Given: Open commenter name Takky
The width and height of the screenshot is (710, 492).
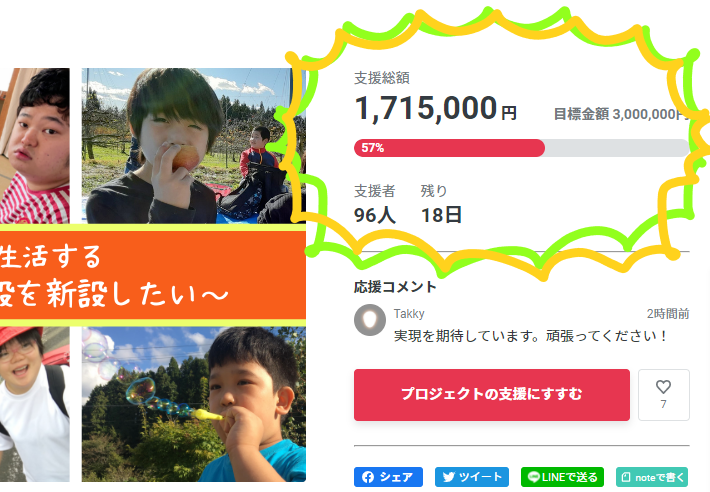Looking at the screenshot, I should point(409,314).
